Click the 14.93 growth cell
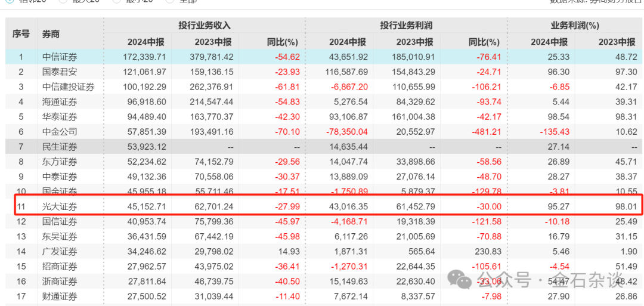 pyautogui.click(x=289, y=251)
